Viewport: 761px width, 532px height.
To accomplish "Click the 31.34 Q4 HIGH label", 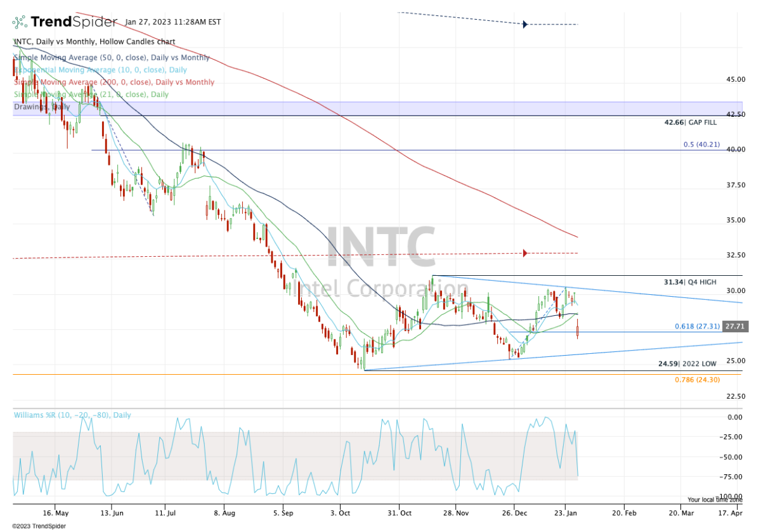I will (x=690, y=282).
